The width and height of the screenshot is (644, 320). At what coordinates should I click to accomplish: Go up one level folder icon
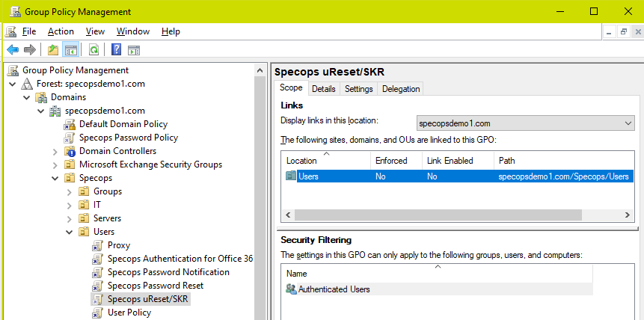[53, 50]
